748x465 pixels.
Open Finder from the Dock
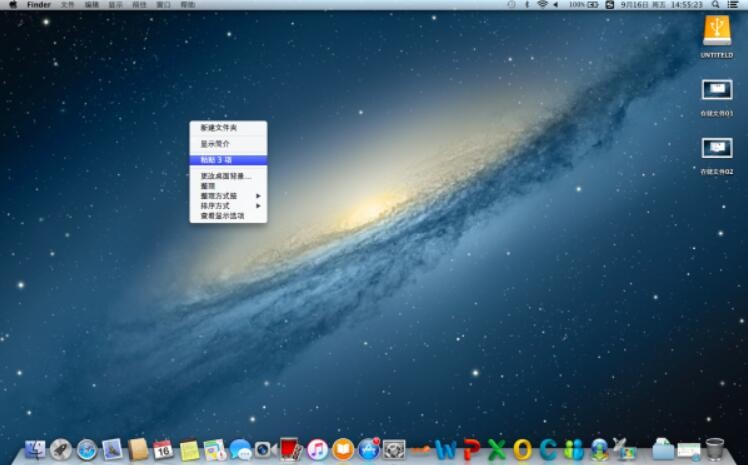tap(36, 450)
